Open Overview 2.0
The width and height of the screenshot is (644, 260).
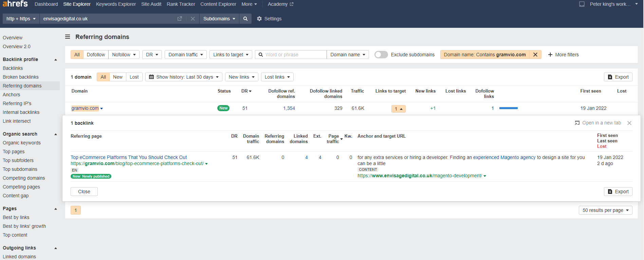[x=17, y=46]
